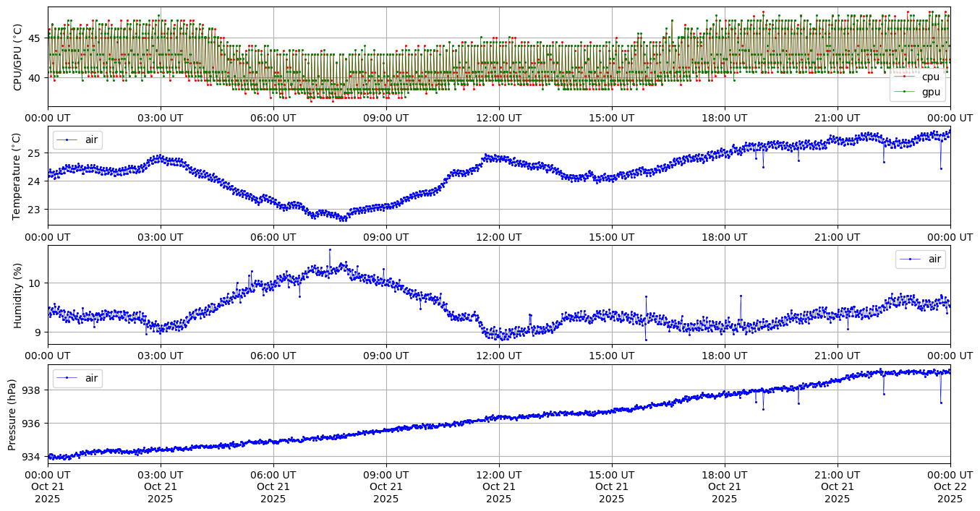Click the 12:00 UT tick under the CPU/GPU plot
The height and width of the screenshot is (511, 980).
[x=498, y=118]
